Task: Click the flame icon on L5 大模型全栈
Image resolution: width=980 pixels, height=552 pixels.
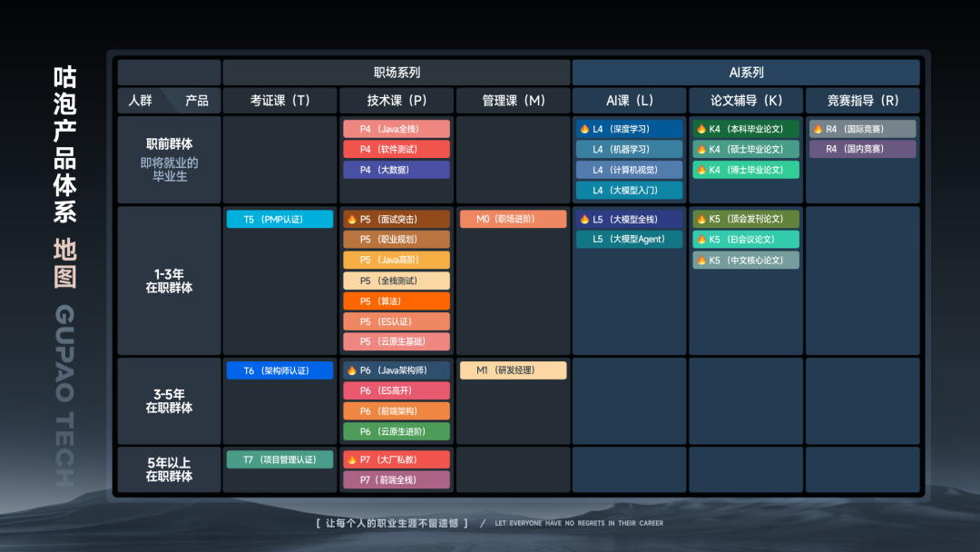Action: (584, 220)
